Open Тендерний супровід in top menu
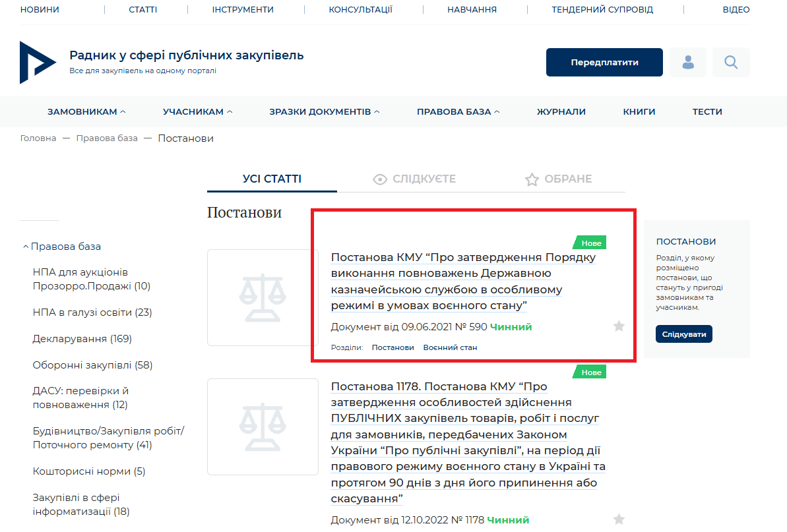Image resolution: width=787 pixels, height=532 pixels. click(602, 10)
